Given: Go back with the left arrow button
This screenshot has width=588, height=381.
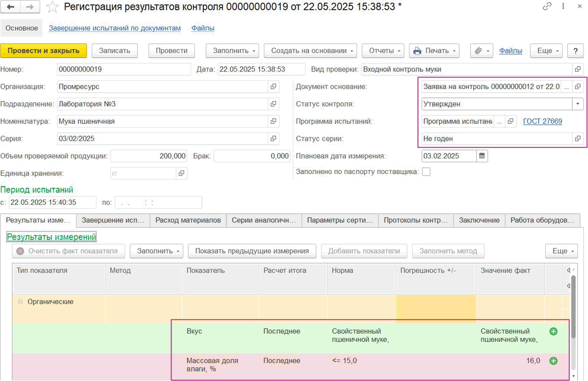Looking at the screenshot, I should coord(10,6).
